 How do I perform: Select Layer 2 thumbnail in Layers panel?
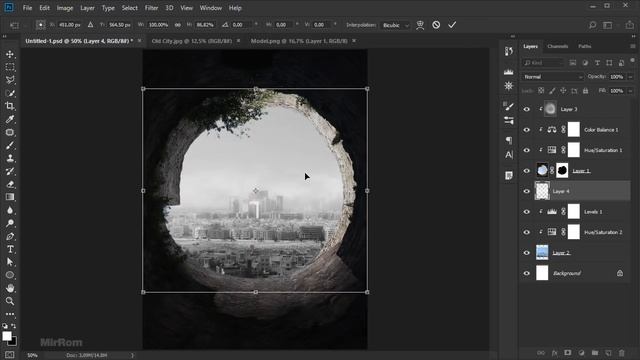[x=542, y=253]
